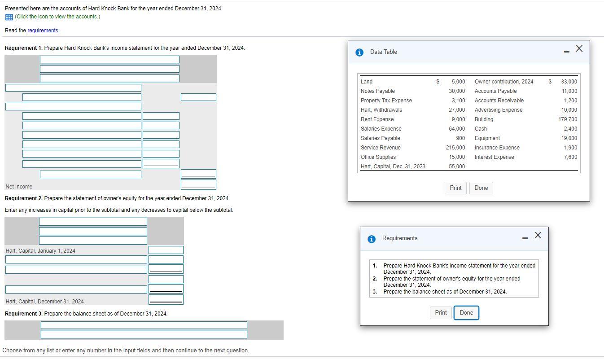Screen dimensions: 604x364
Task: Click the Hart, Capital, December 31, 2024 amount field
Action: (166, 299)
